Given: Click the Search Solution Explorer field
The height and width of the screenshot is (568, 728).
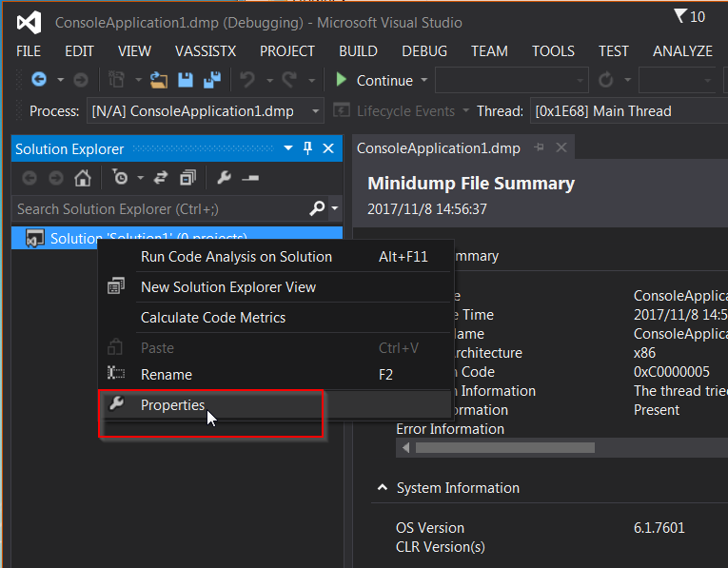Looking at the screenshot, I should 161,208.
